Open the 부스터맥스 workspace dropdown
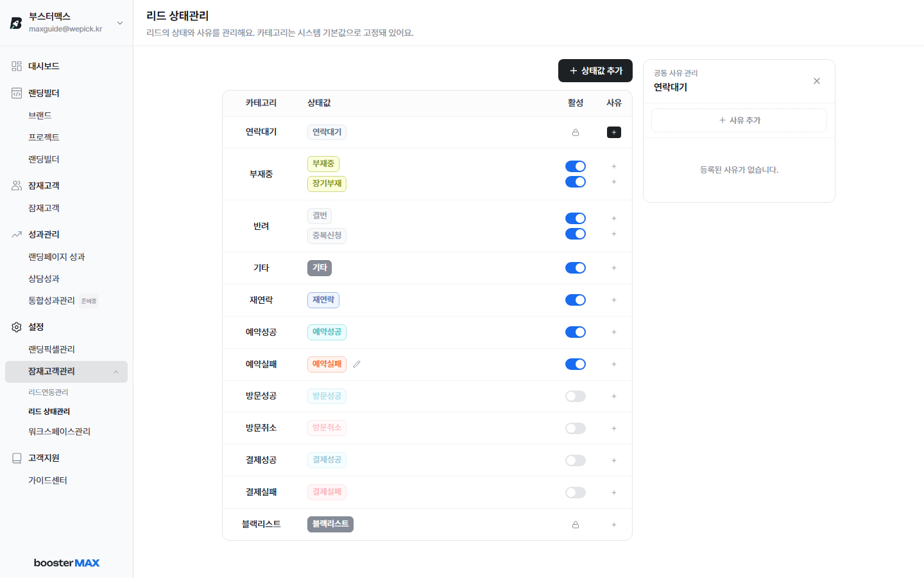 (x=120, y=23)
